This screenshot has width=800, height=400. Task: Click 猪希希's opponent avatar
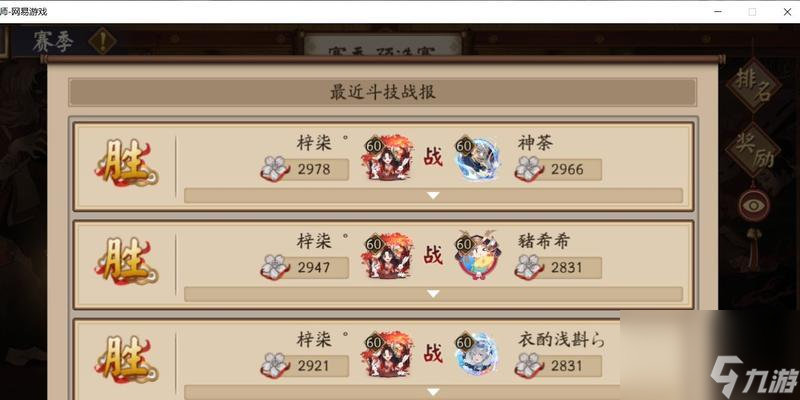pos(477,256)
